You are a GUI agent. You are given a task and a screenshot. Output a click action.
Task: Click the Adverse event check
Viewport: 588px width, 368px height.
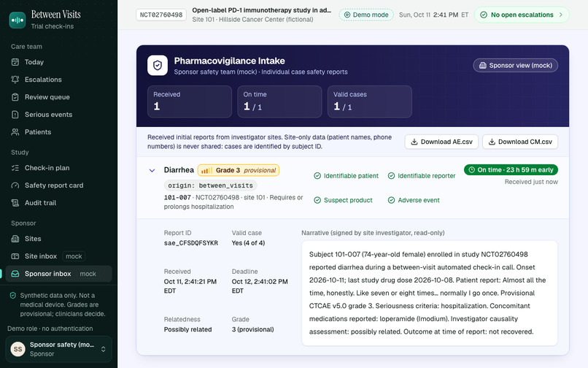tap(414, 200)
